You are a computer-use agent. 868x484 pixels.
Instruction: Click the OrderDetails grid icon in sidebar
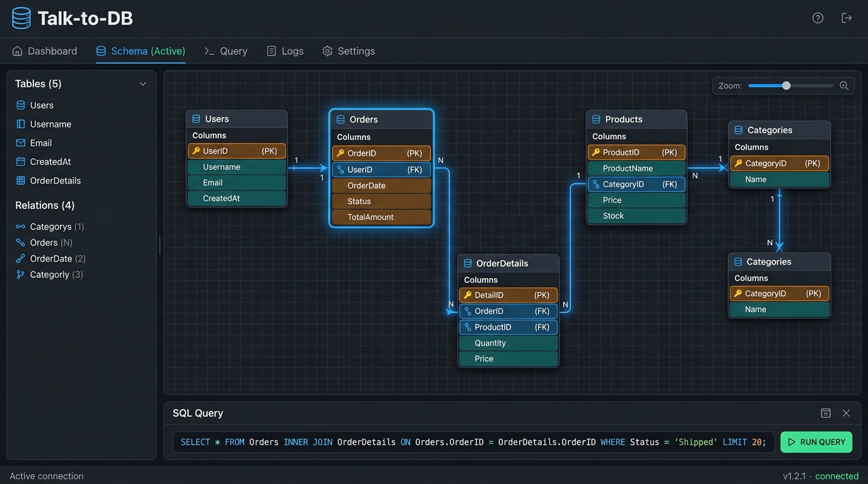click(x=21, y=181)
